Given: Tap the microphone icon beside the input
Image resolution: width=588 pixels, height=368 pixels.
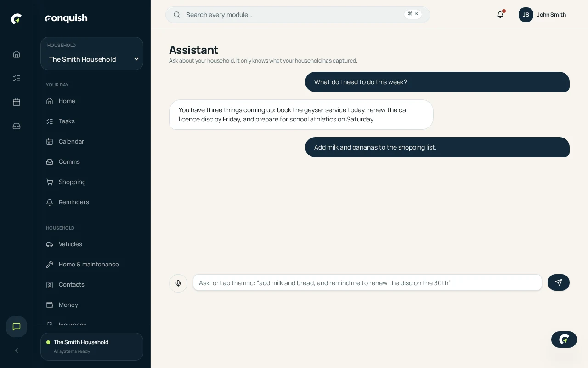Looking at the screenshot, I should tap(178, 283).
